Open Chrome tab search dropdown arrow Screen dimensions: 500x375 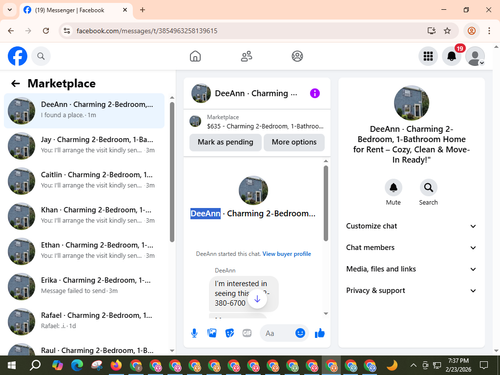click(x=10, y=10)
